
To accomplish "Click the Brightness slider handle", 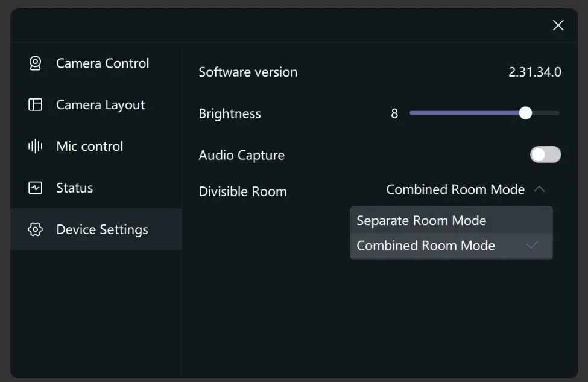I will (x=525, y=113).
